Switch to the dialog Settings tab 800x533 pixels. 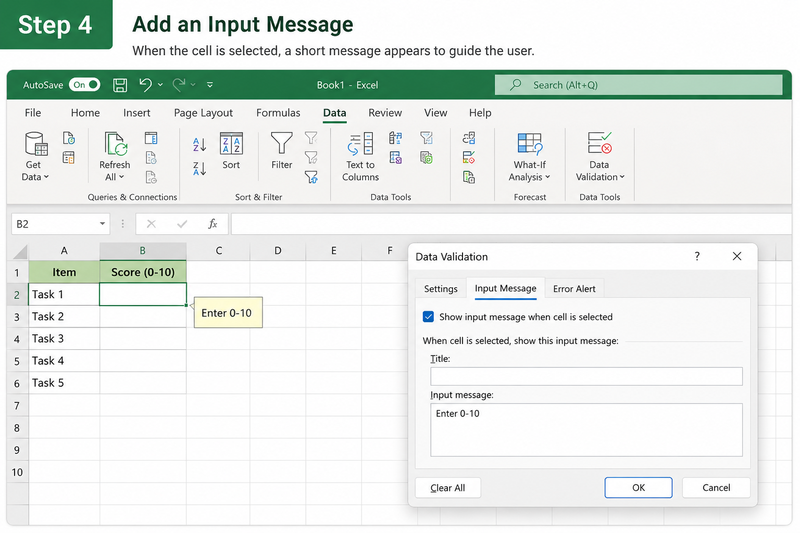tap(440, 289)
